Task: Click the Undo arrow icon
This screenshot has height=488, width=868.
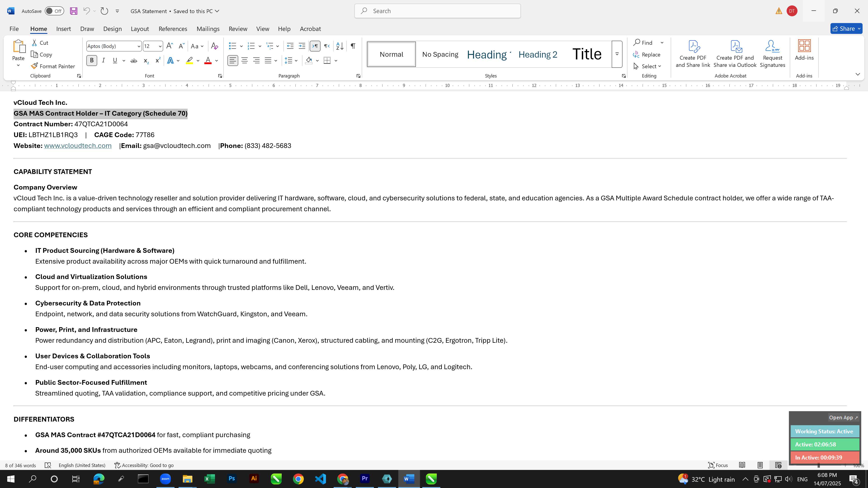Action: point(87,11)
